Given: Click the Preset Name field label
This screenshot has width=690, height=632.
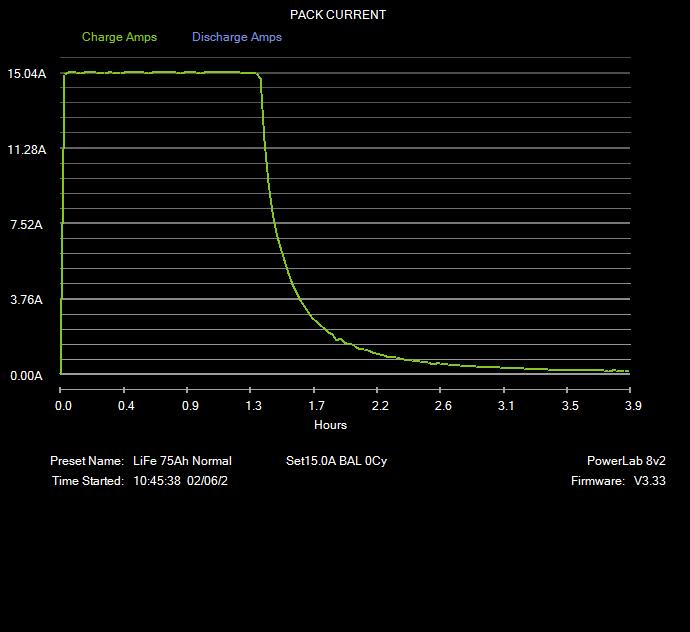Looking at the screenshot, I should [x=87, y=461].
